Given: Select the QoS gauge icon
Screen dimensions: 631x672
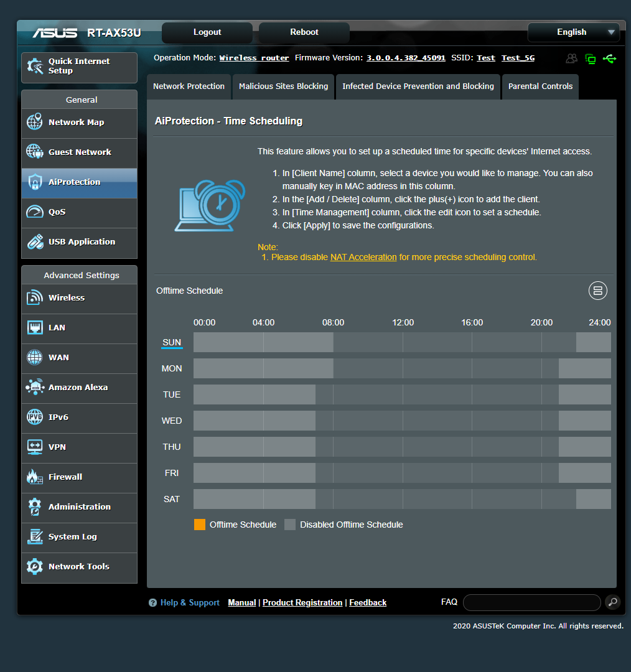Looking at the screenshot, I should tap(36, 212).
